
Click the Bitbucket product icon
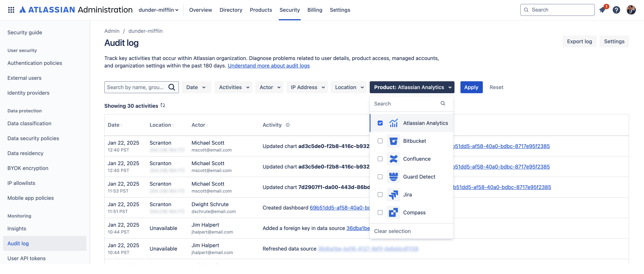pyautogui.click(x=393, y=141)
